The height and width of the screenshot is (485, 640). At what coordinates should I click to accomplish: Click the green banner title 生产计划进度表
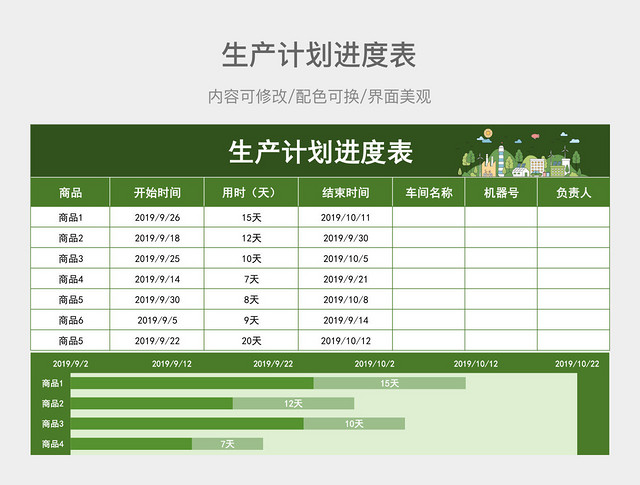[320, 152]
